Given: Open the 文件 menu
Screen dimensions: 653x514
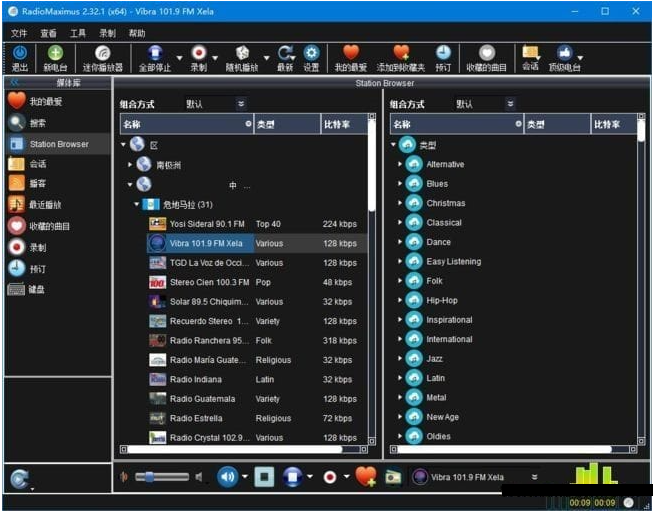Looking at the screenshot, I should (19, 33).
